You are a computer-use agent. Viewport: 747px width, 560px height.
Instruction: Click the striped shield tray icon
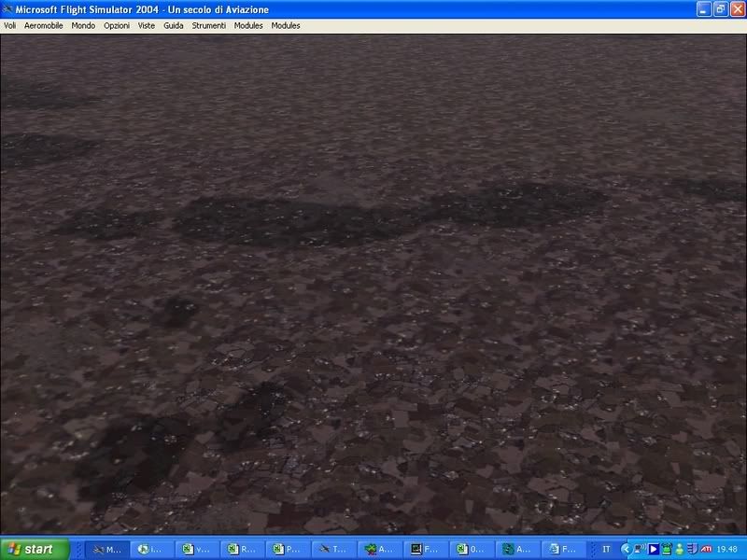click(692, 550)
